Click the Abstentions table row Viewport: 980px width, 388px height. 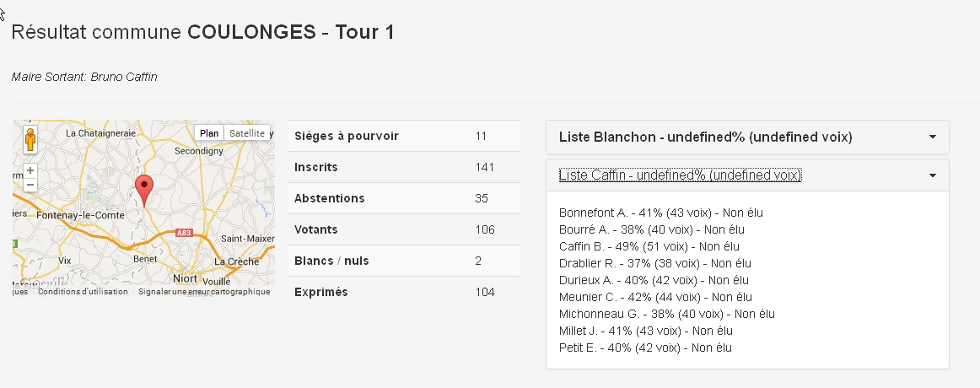(x=403, y=198)
